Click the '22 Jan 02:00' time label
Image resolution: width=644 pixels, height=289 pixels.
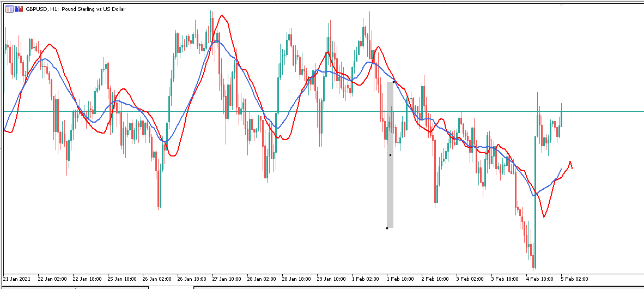52,279
